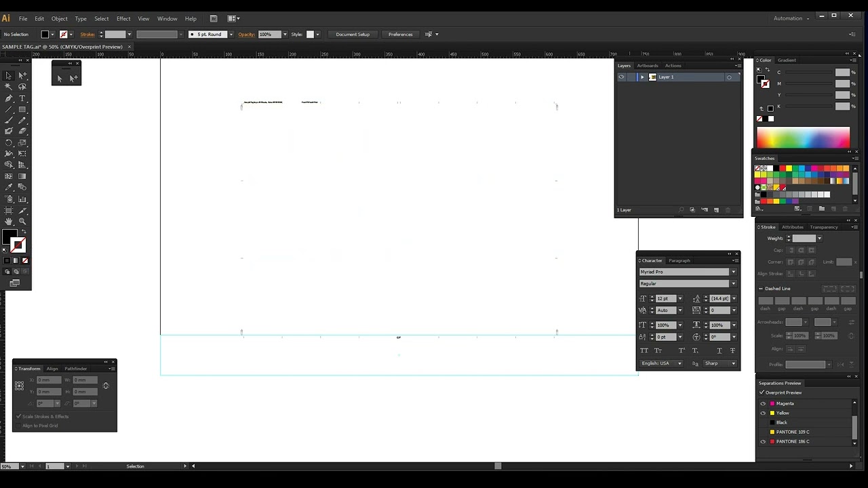This screenshot has width=868, height=488.
Task: Select the Type tool
Action: [x=22, y=98]
